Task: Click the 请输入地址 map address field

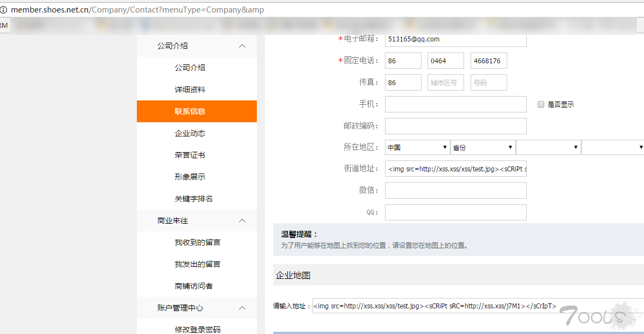Action: coord(478,306)
